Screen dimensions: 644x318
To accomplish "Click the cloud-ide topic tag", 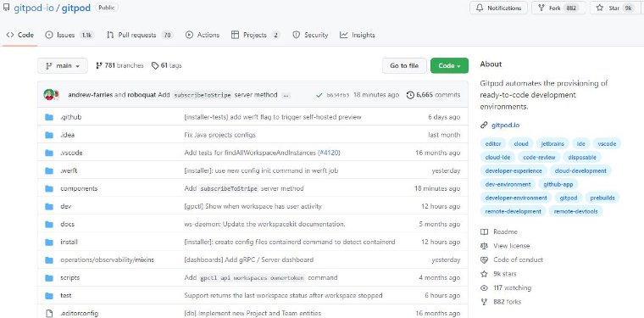I will (497, 158).
